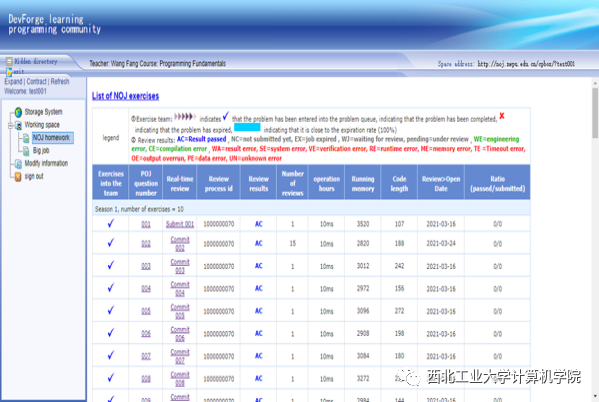Click the Review results column header

(x=259, y=183)
